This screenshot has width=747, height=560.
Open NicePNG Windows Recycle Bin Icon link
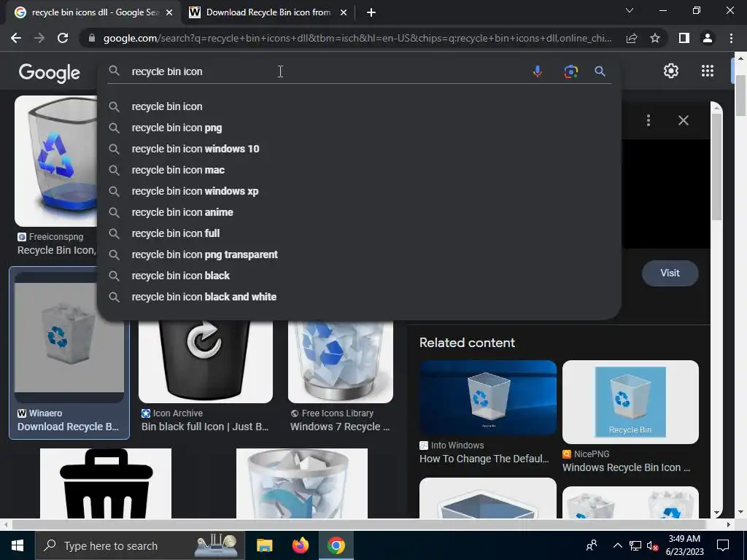(x=626, y=467)
